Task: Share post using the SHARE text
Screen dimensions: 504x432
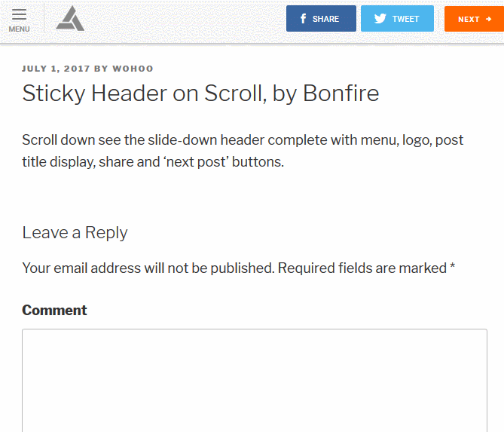Action: (x=325, y=19)
